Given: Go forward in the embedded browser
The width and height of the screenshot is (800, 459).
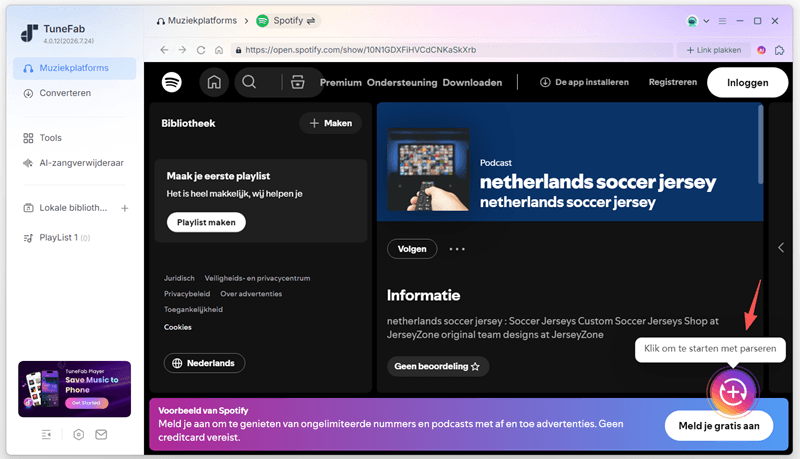Looking at the screenshot, I should point(182,50).
